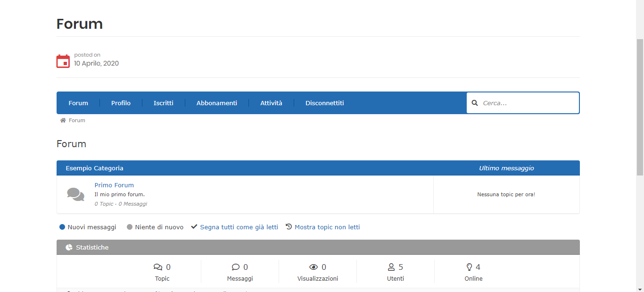Click the home icon in breadcrumb
The width and height of the screenshot is (644, 292).
tap(63, 120)
